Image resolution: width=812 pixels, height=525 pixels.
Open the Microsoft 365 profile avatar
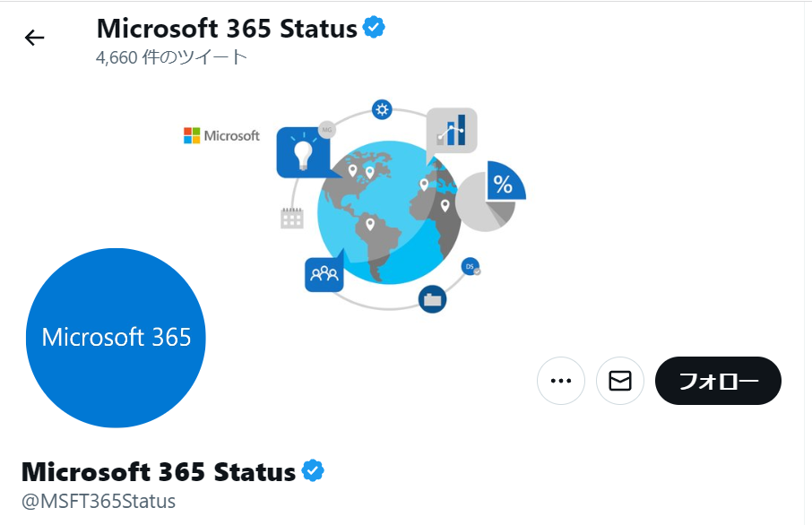116,338
